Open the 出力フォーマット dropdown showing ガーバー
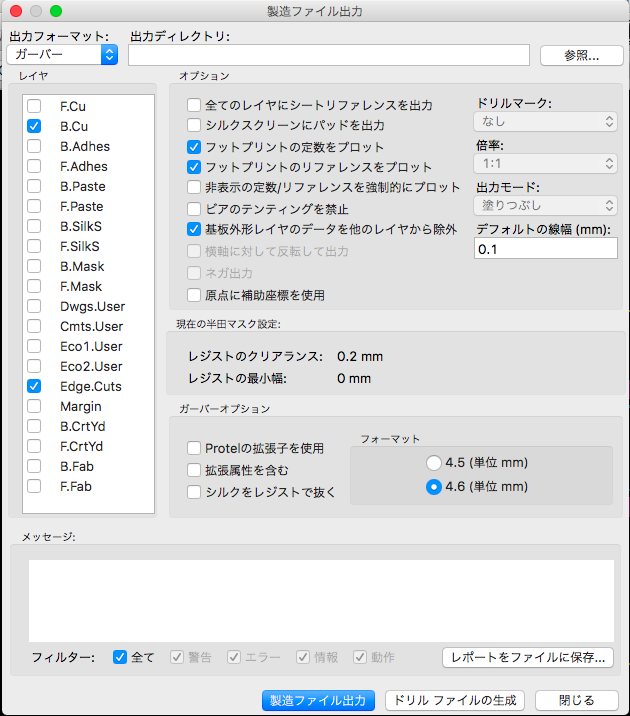This screenshot has width=630, height=716. point(61,54)
